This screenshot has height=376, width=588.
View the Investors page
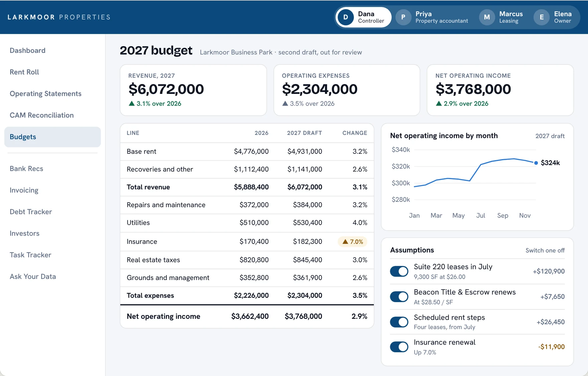[52, 233]
